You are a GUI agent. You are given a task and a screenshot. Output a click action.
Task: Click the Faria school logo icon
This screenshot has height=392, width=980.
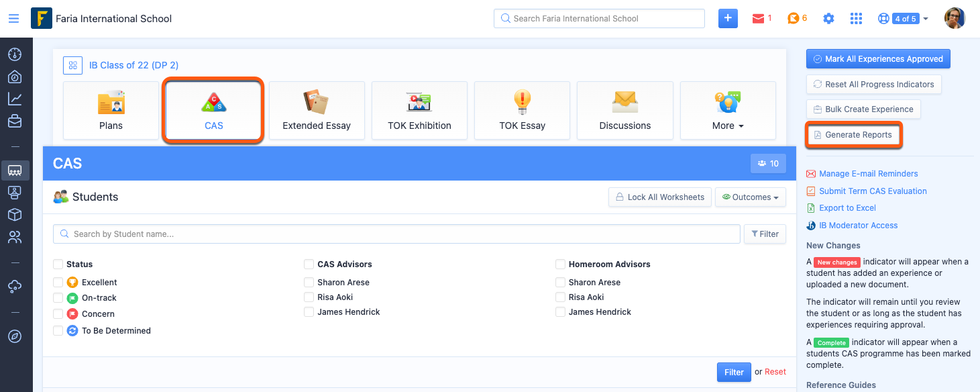tap(42, 18)
